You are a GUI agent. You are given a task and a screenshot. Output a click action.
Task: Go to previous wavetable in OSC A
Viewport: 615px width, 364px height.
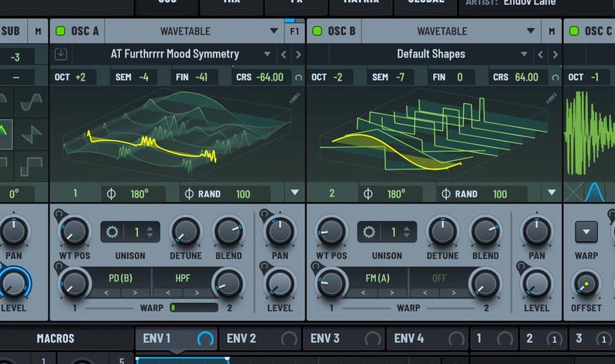pyautogui.click(x=283, y=54)
